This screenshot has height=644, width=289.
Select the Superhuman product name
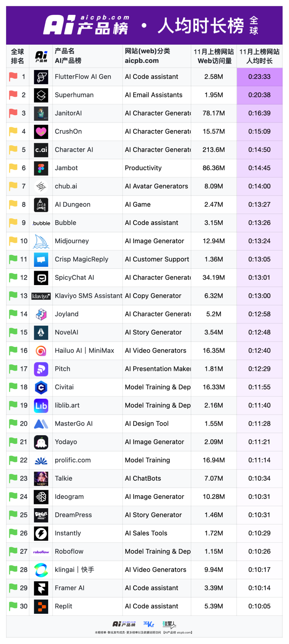[74, 95]
